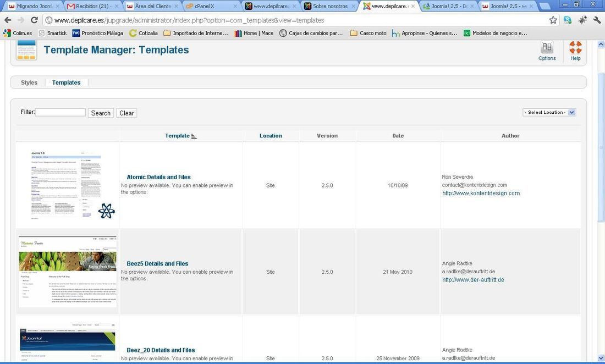
Task: Click the Template Manager header icon
Action: tap(26, 50)
